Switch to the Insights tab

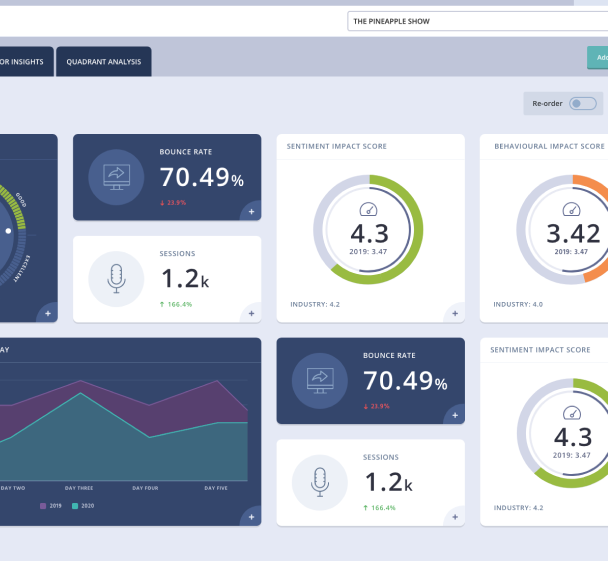tap(26, 62)
